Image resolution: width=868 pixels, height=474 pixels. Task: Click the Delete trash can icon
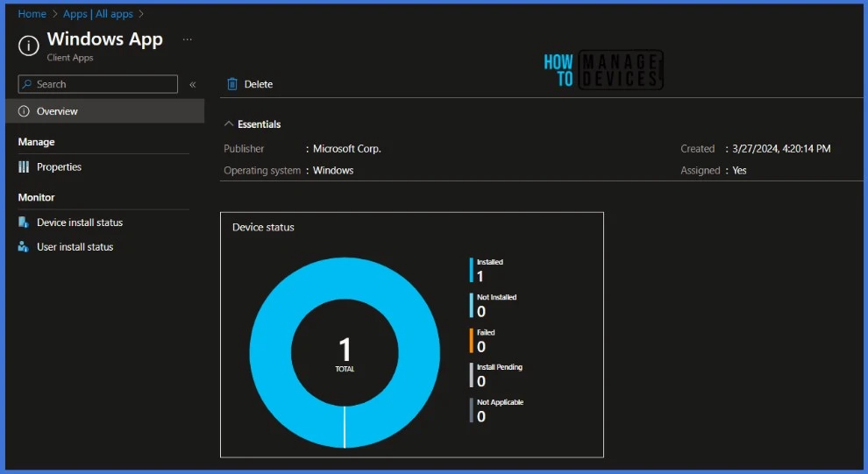232,84
